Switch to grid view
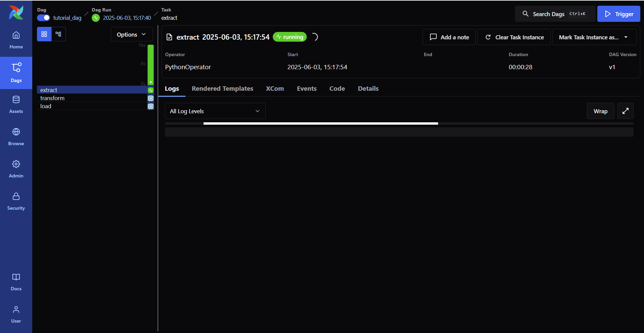Screen dimensions: 644x333 click(44, 34)
